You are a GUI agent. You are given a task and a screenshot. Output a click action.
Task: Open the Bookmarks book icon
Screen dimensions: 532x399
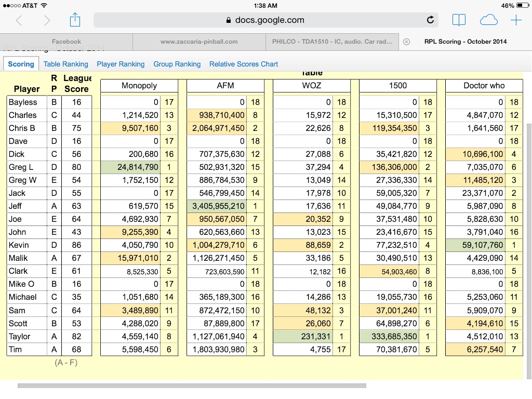click(459, 20)
